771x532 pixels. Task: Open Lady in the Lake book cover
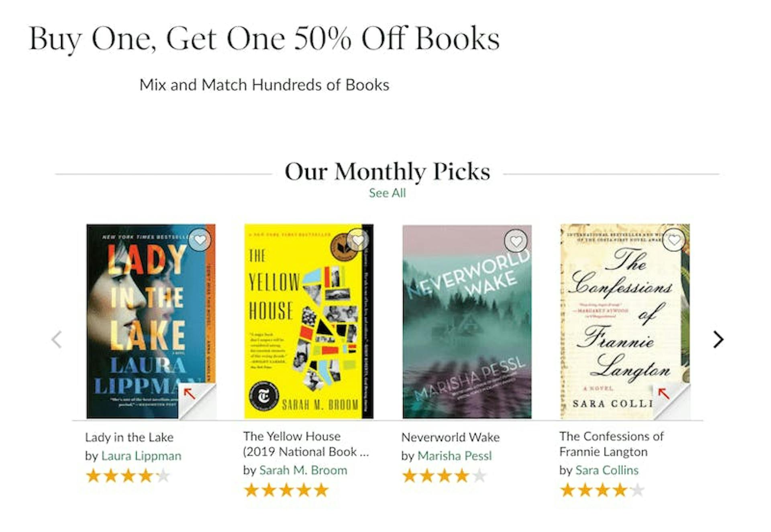coord(151,321)
